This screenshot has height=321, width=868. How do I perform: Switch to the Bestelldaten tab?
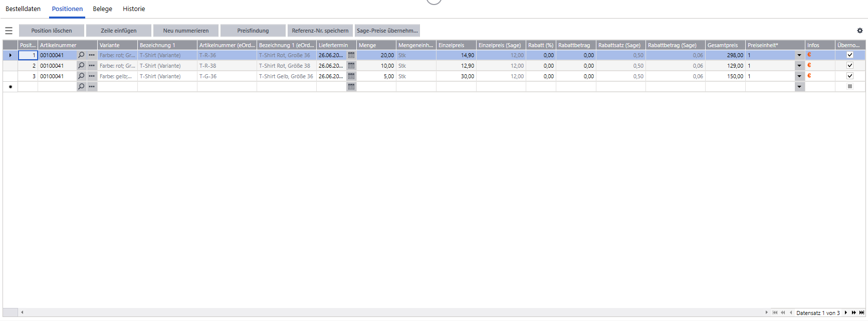pyautogui.click(x=23, y=9)
